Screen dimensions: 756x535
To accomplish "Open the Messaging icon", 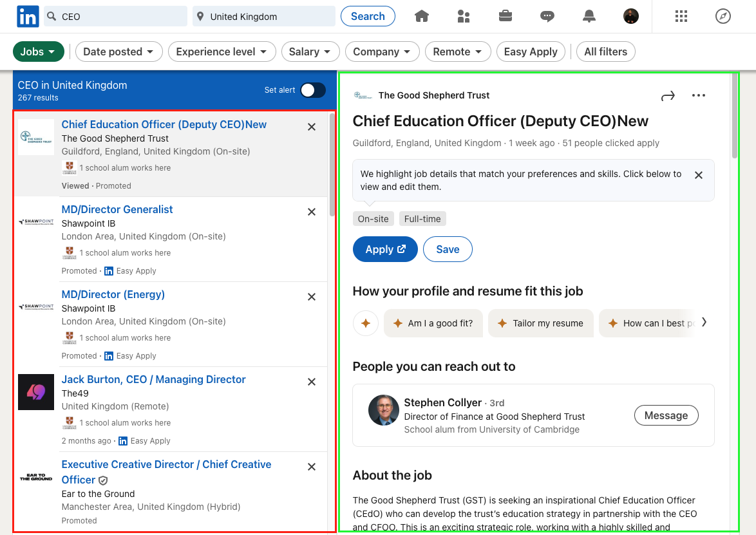I will click(x=547, y=16).
